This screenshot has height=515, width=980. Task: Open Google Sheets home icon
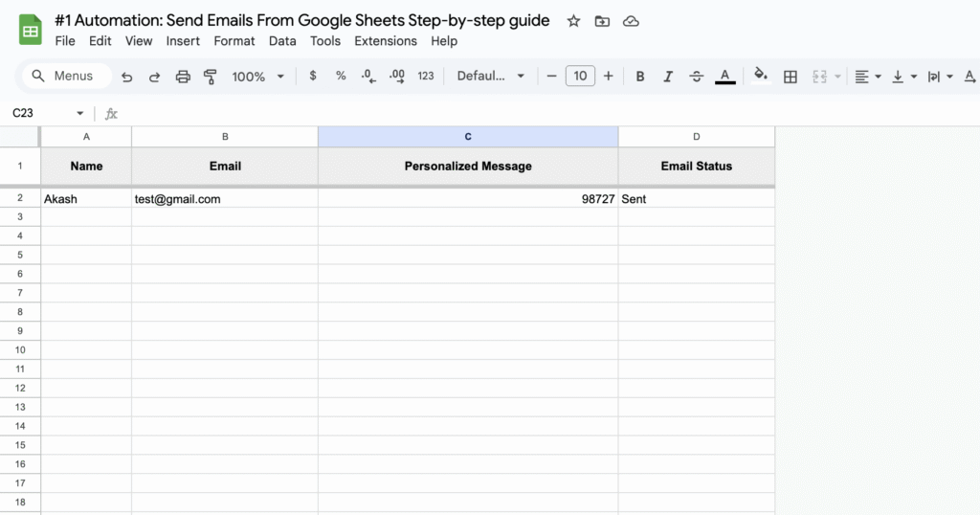(x=30, y=30)
